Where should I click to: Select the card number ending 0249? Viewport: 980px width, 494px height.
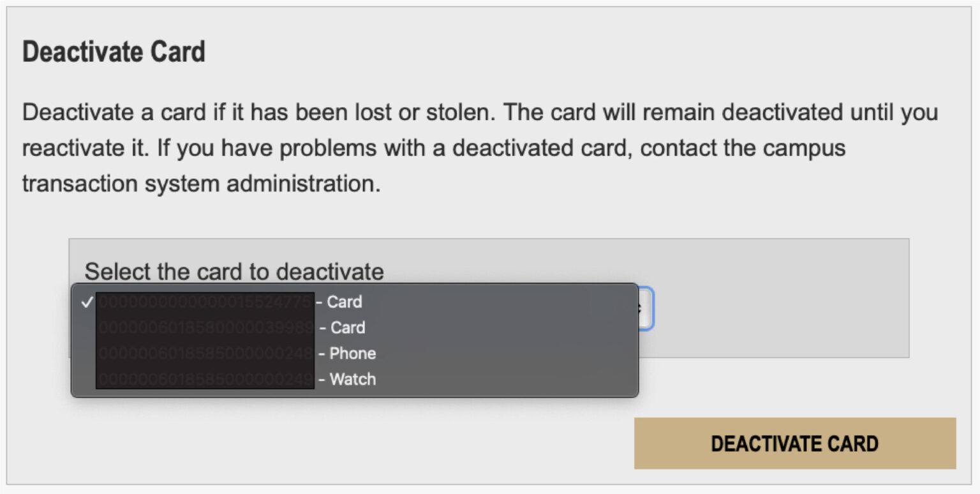point(204,379)
